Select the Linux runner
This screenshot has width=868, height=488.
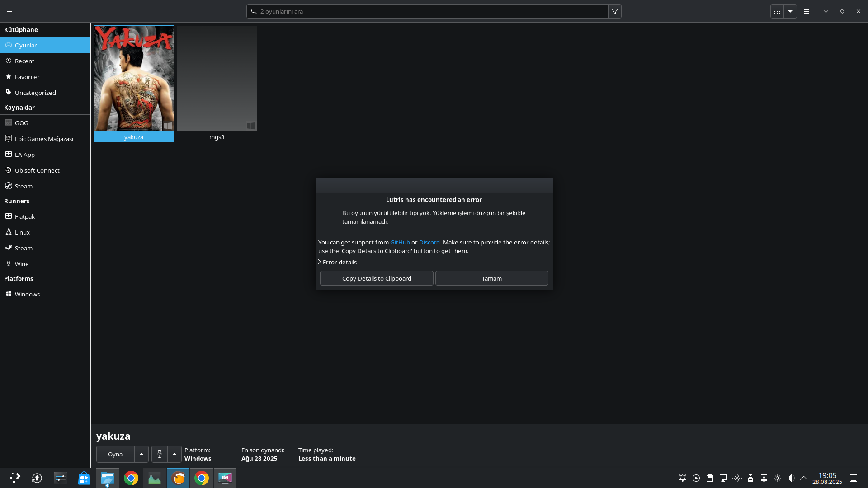45,232
